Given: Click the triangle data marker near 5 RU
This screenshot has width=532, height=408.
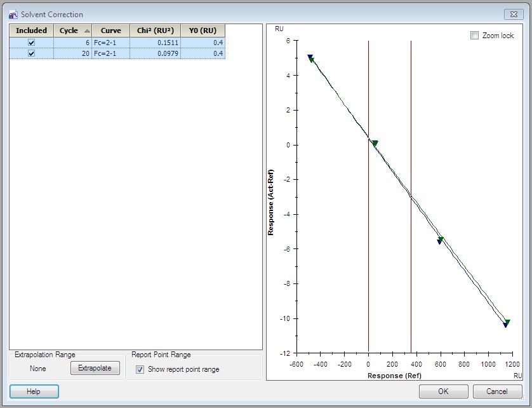Looking at the screenshot, I should point(310,58).
